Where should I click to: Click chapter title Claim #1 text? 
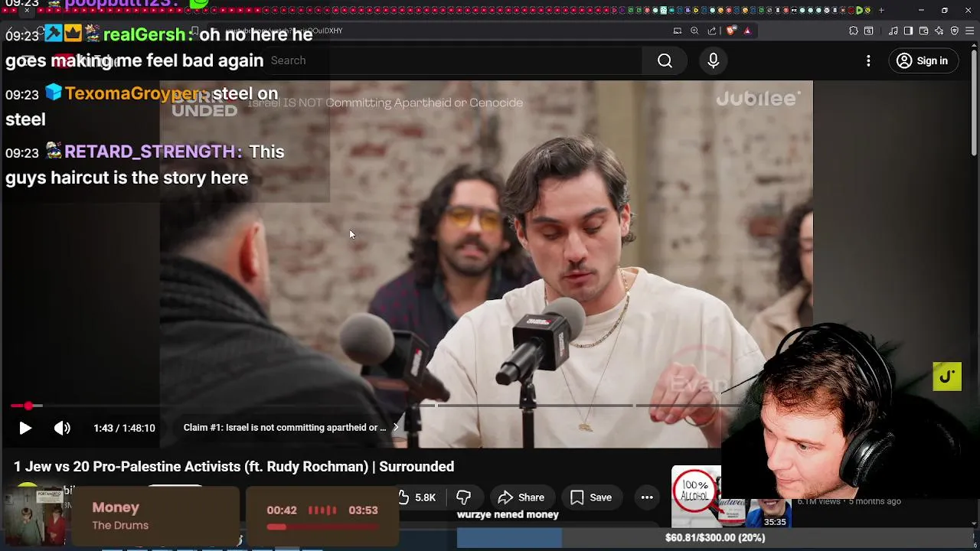pyautogui.click(x=285, y=427)
